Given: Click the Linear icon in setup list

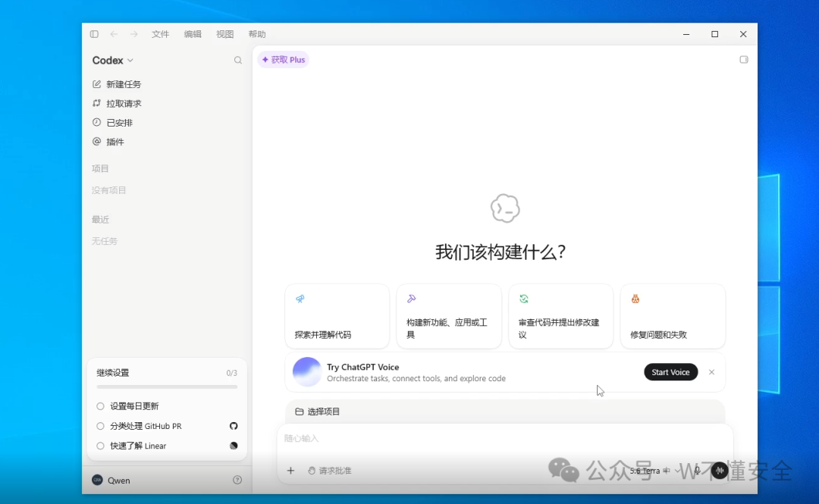Looking at the screenshot, I should pos(234,446).
